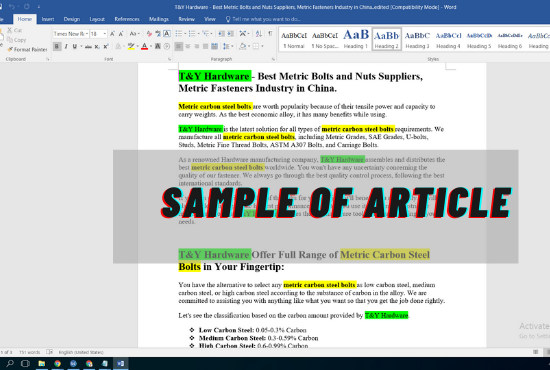The height and width of the screenshot is (370, 550).
Task: Open Customize Quick Access Toolbar dropdown
Action: coord(39,7)
